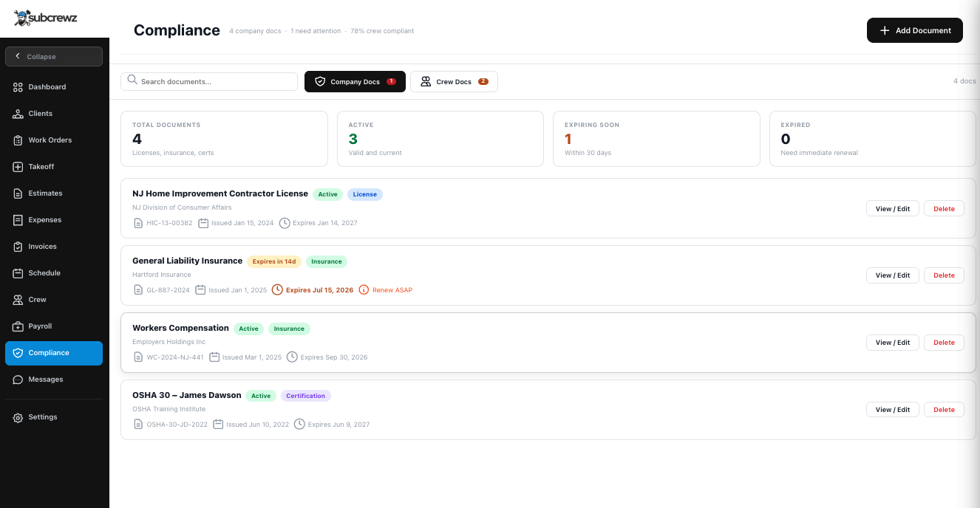
Task: Click the Invoices sidebar icon
Action: point(18,247)
